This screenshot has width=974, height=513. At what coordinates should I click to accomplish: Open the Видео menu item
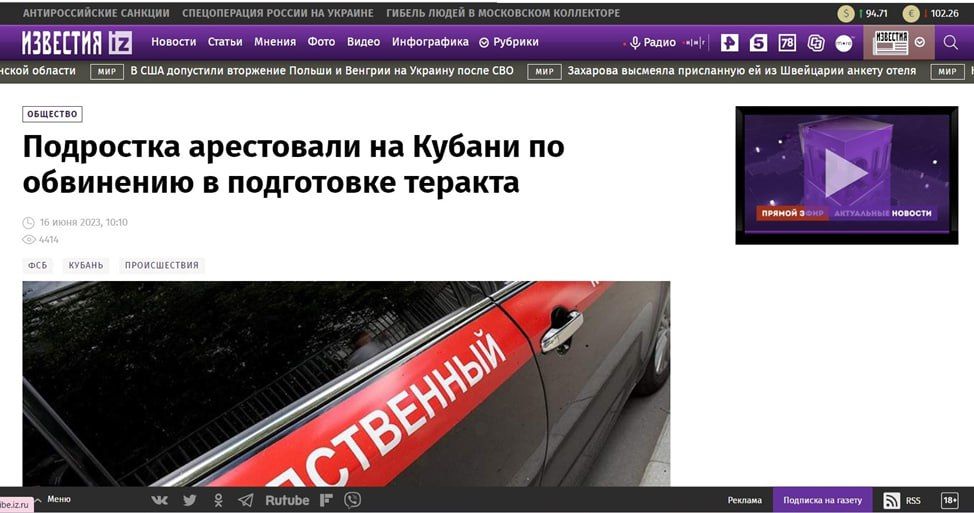[363, 42]
